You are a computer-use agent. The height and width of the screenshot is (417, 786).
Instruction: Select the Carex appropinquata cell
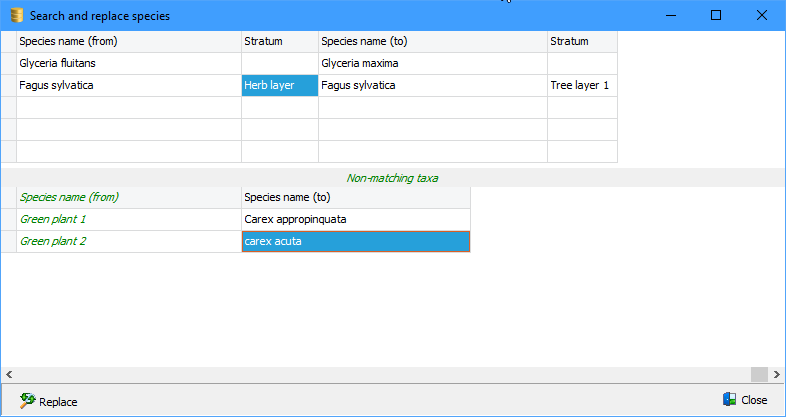[355, 220]
